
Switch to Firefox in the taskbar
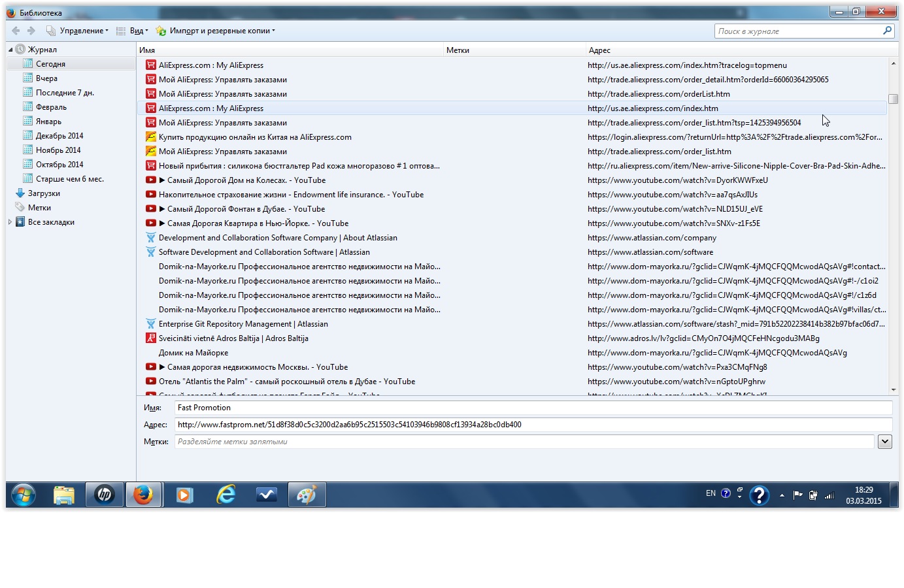point(143,495)
